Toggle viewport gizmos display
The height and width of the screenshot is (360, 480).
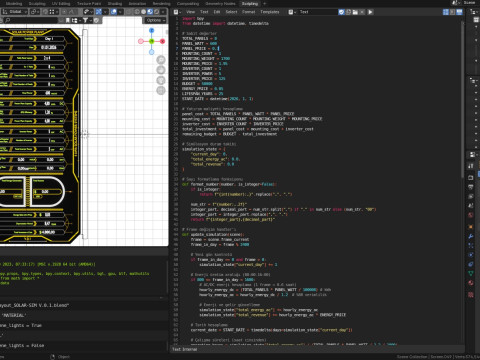[99, 12]
